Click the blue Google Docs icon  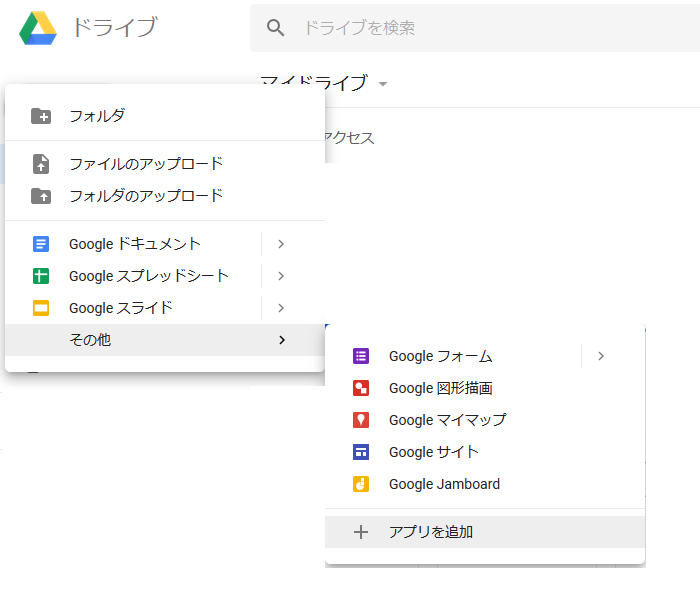click(41, 244)
